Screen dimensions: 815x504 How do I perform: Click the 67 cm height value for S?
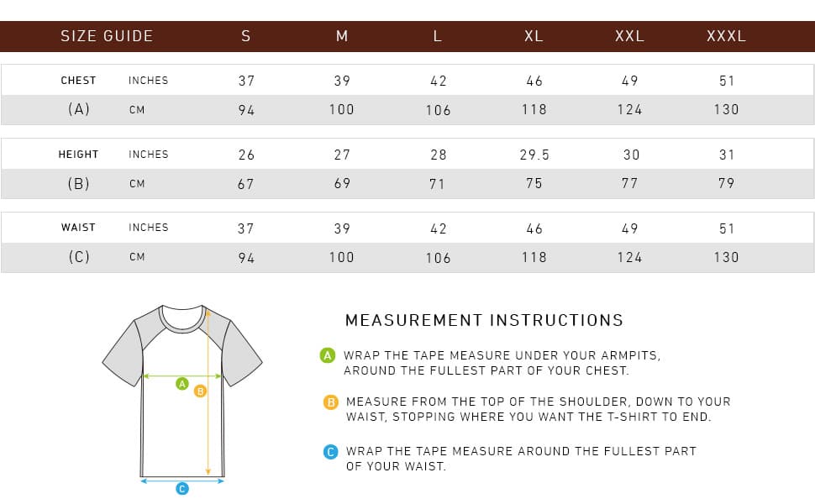pos(245,184)
